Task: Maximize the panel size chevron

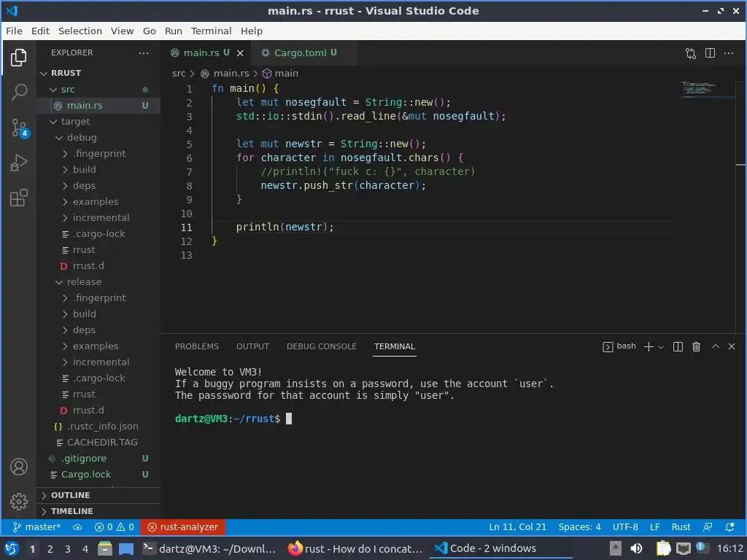Action: 715,346
